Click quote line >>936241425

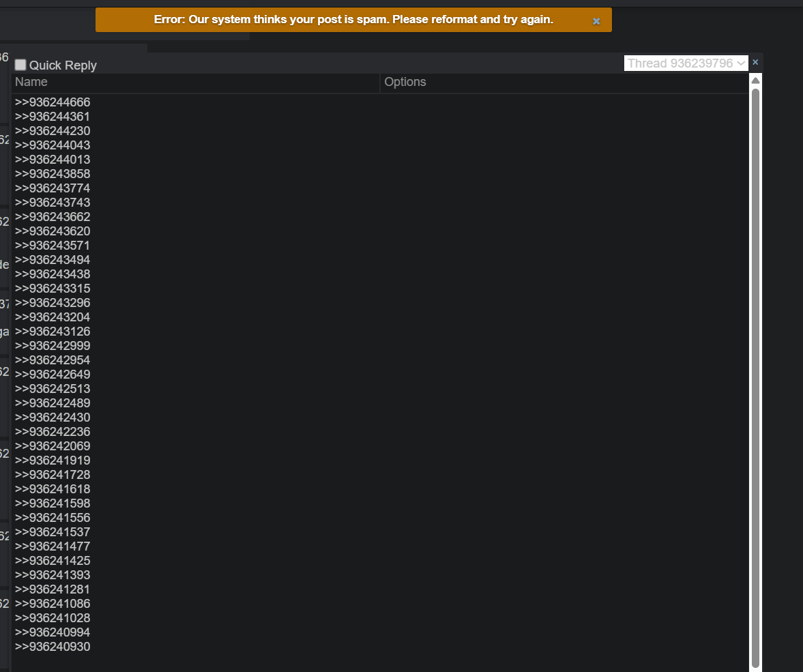53,561
